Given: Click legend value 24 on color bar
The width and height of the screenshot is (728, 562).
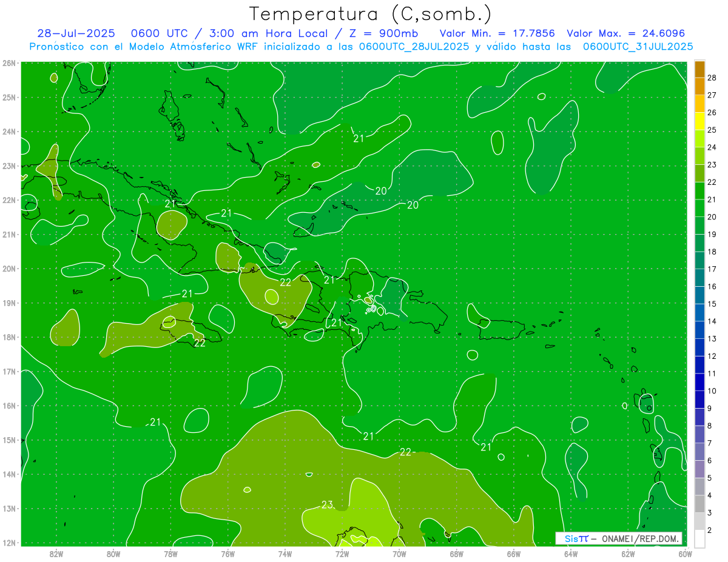Looking at the screenshot, I should 712,147.
